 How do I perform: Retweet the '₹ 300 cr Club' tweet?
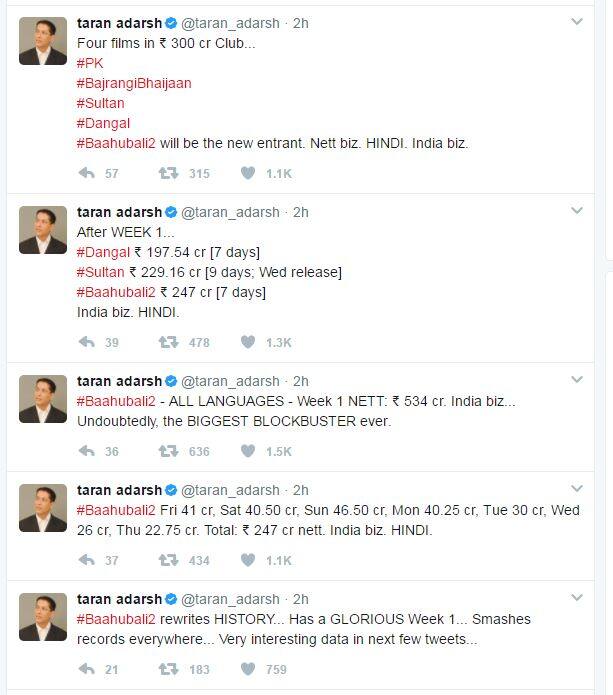pyautogui.click(x=169, y=173)
